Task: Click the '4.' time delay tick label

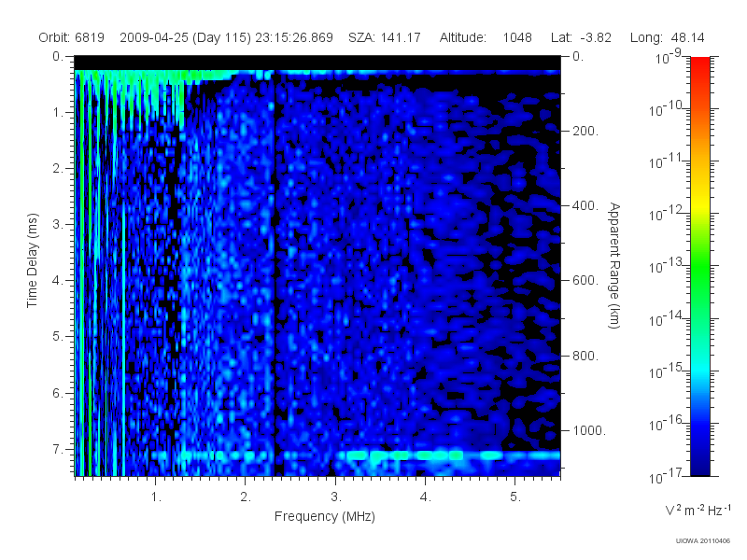Action: pos(58,281)
